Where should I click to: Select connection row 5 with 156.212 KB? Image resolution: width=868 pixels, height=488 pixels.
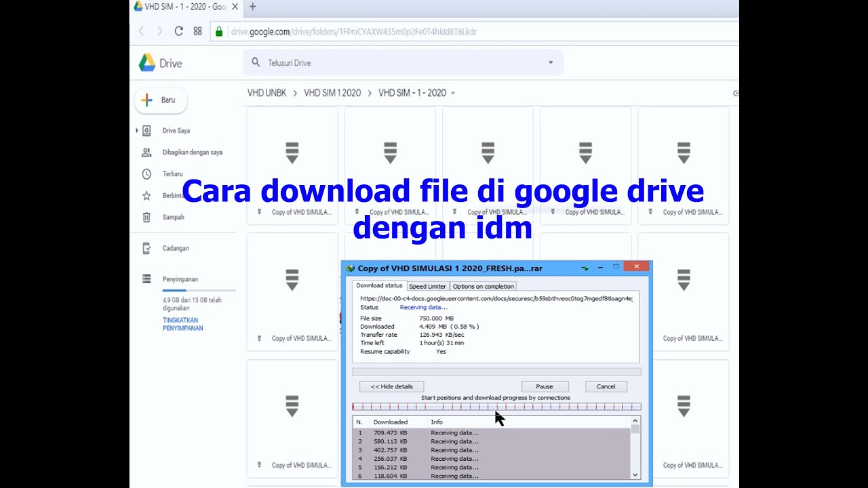pyautogui.click(x=492, y=468)
